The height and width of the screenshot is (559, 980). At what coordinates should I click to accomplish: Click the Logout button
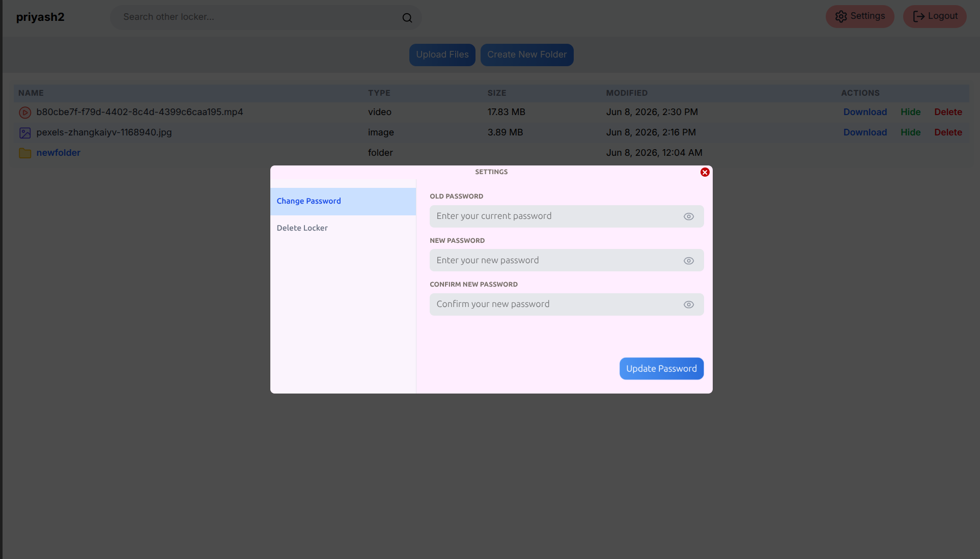[935, 16]
